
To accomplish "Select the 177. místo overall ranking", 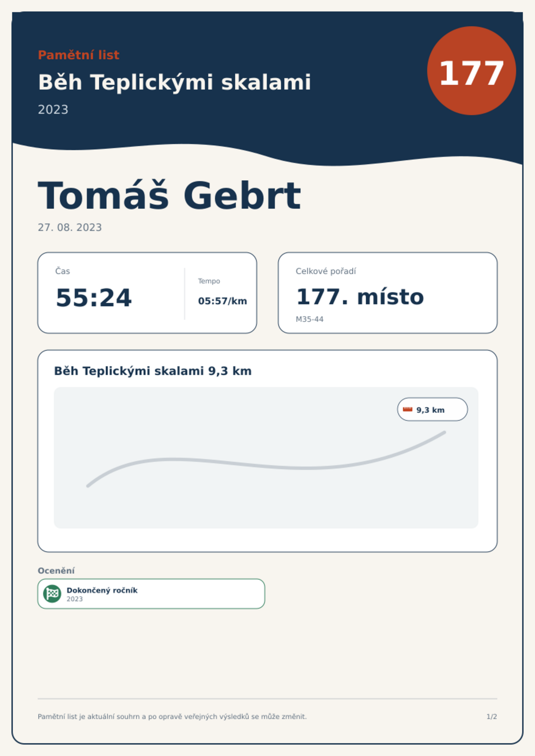I will (x=360, y=297).
